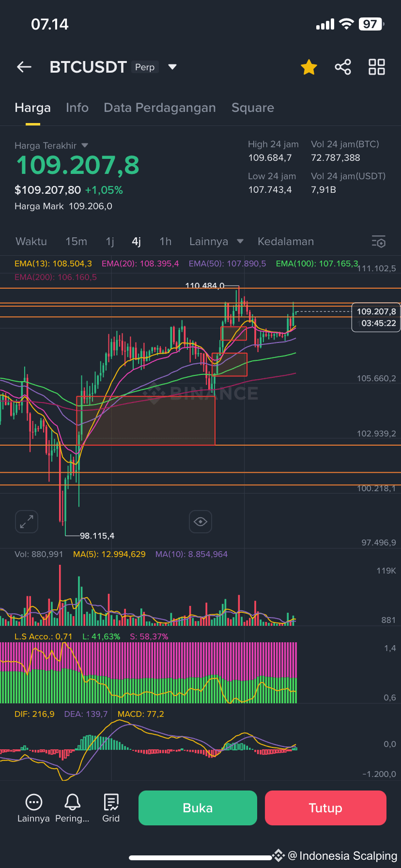Tap the EMA(20) indicator label
This screenshot has height=868, width=401.
pyautogui.click(x=140, y=263)
